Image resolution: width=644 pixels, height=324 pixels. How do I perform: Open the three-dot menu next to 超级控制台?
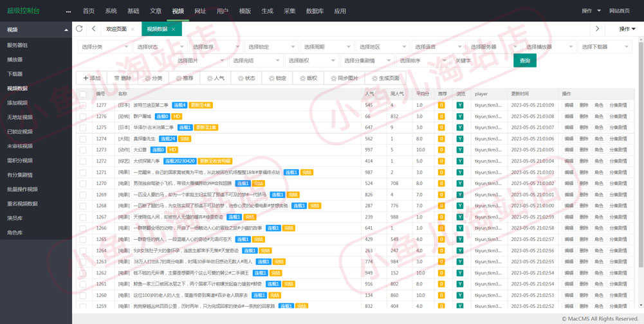pyautogui.click(x=69, y=12)
